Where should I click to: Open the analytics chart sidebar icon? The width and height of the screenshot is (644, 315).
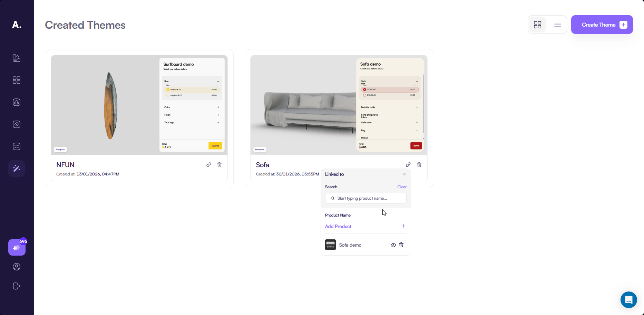pos(17,102)
